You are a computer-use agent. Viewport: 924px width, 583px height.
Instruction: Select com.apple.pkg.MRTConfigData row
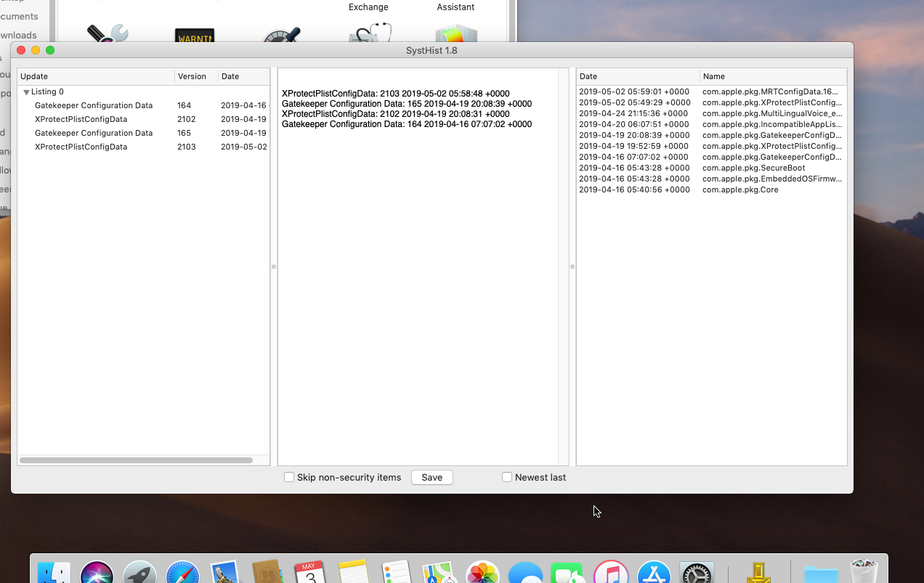[711, 91]
